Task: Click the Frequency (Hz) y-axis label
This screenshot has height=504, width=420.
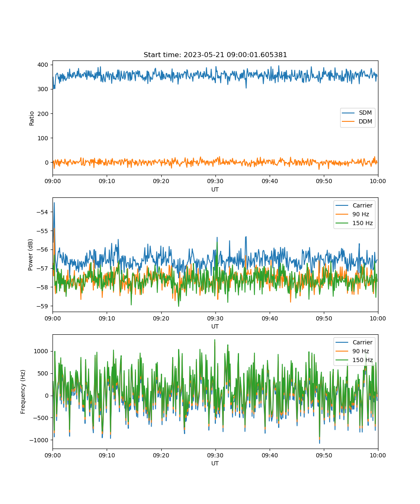Action: 24,391
